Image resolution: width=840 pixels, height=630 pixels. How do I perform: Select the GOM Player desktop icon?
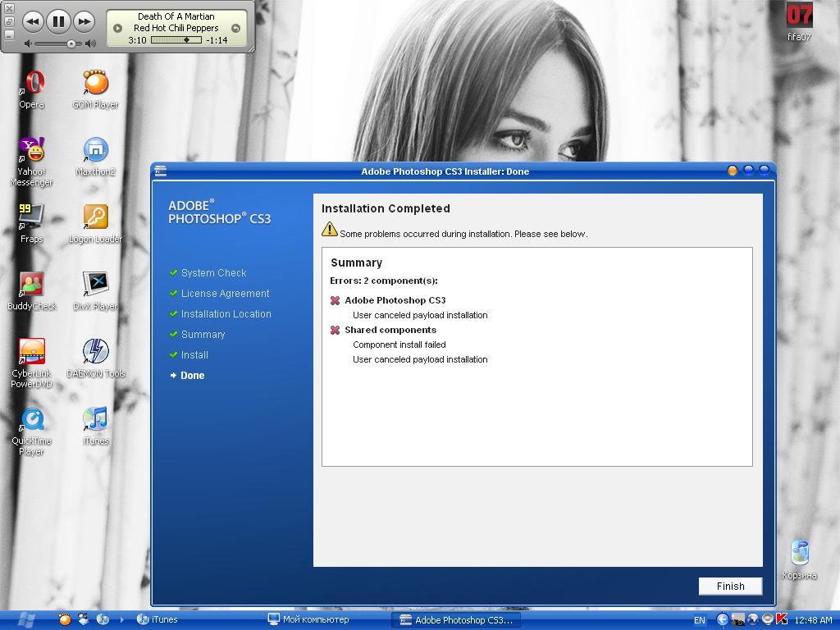coord(95,83)
